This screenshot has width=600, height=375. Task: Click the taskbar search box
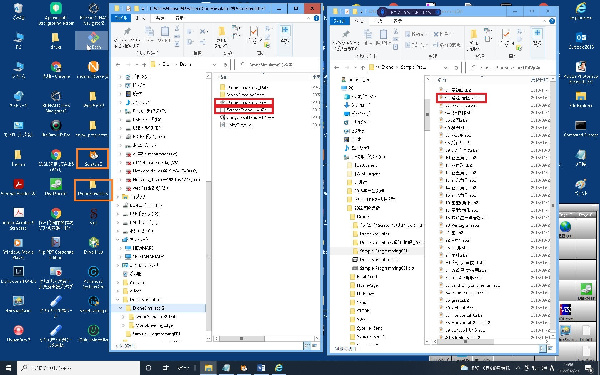click(79, 368)
